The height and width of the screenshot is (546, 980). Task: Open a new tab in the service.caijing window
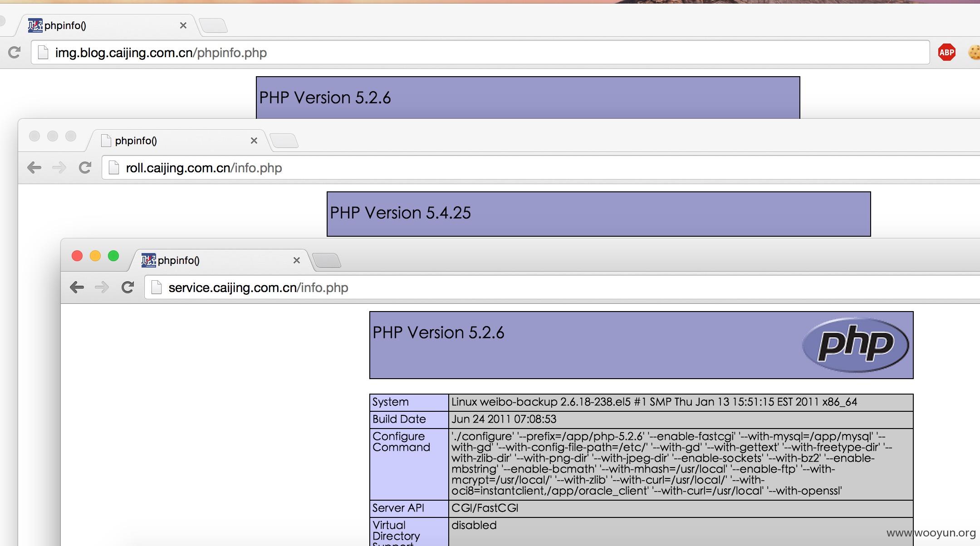(x=327, y=260)
